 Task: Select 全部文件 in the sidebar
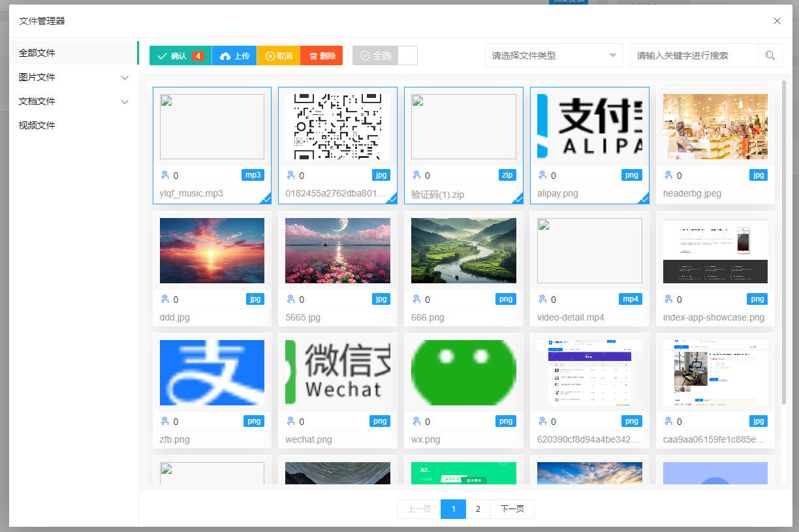click(74, 53)
